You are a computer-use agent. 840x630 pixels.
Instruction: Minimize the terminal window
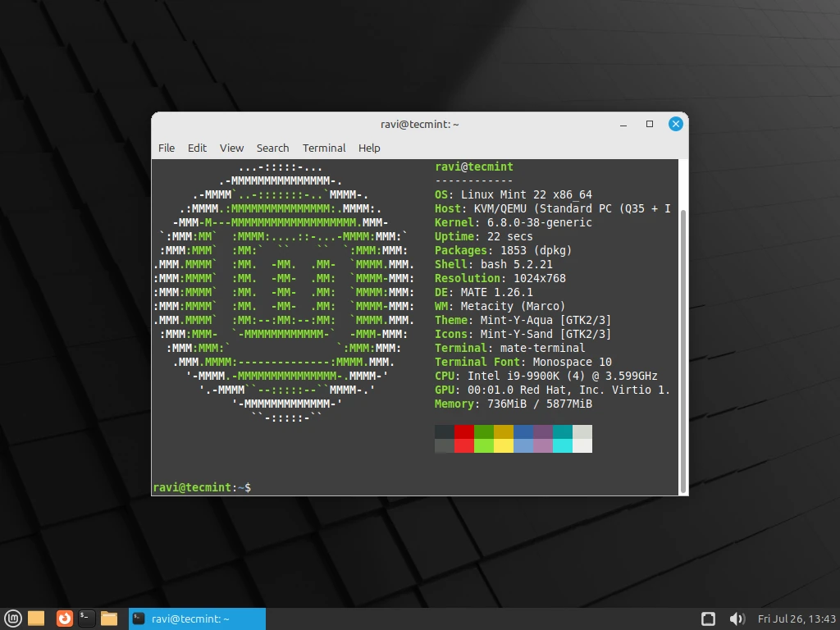624,124
